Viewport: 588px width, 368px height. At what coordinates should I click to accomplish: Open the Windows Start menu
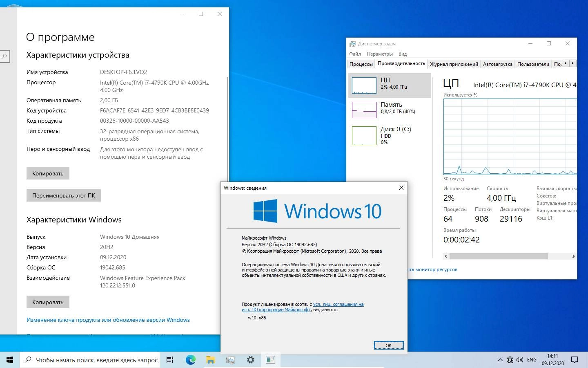coord(10,360)
